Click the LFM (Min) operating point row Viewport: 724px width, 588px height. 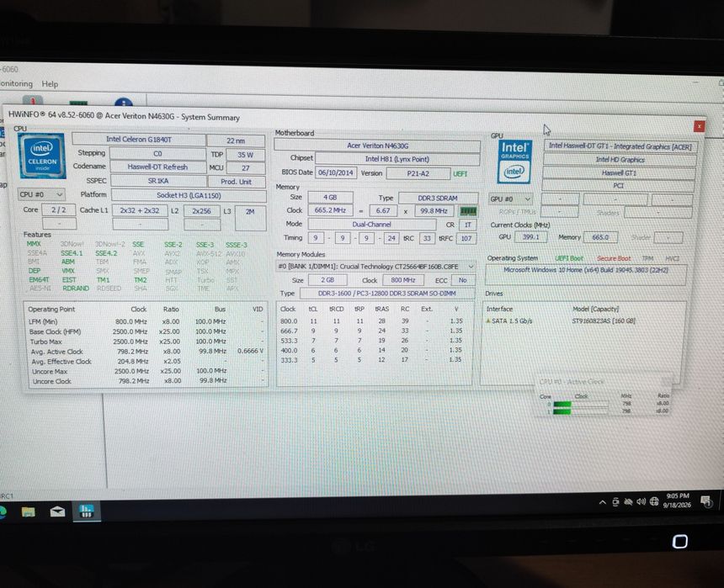pos(146,321)
